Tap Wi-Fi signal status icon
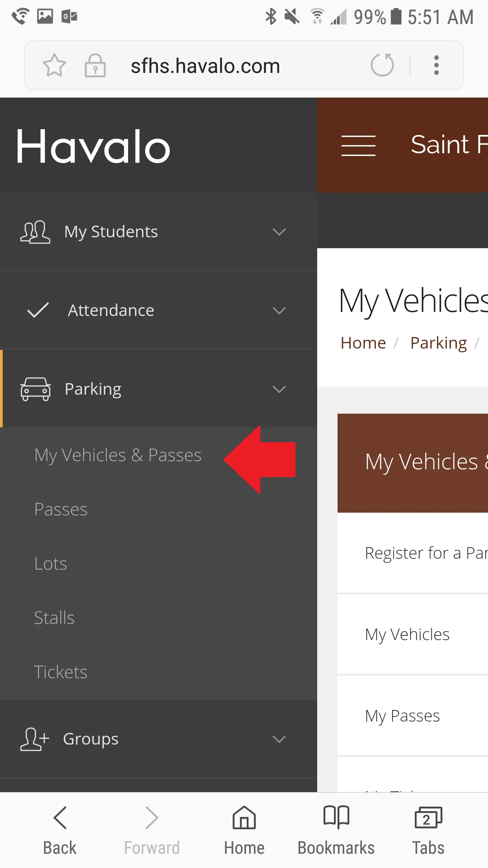This screenshot has width=488, height=868. click(317, 17)
